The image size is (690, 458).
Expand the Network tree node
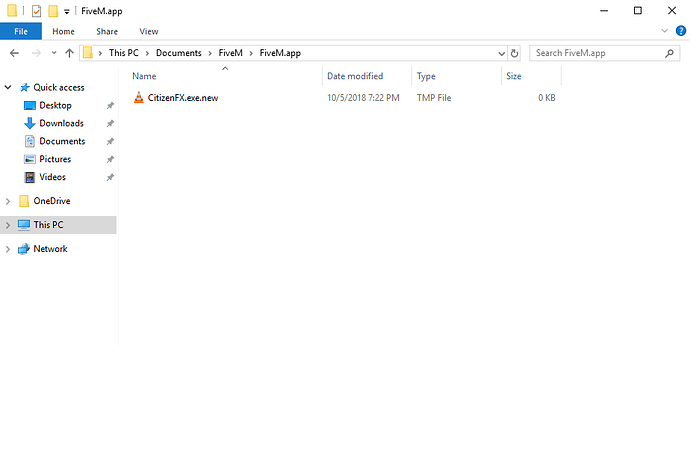[x=8, y=249]
